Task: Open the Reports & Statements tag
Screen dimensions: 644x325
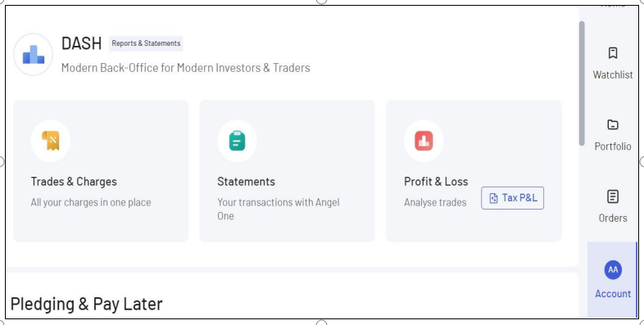Action: [146, 43]
